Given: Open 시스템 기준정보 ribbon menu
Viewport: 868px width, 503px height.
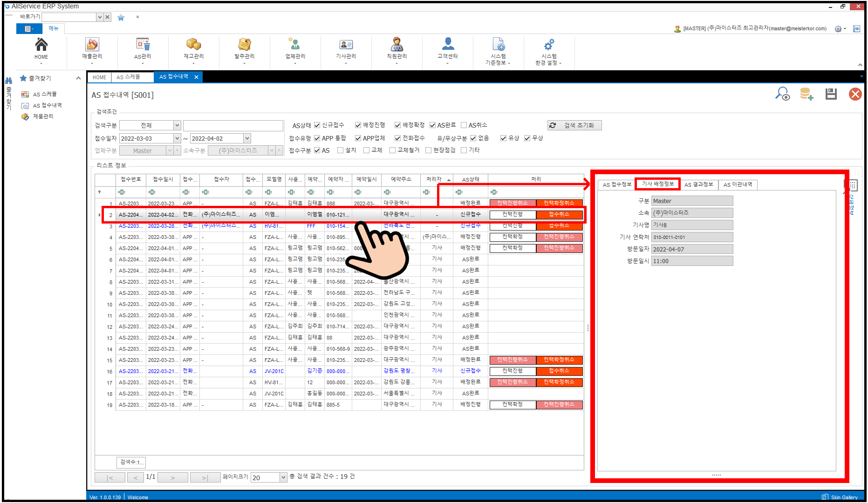Looking at the screenshot, I should [498, 51].
